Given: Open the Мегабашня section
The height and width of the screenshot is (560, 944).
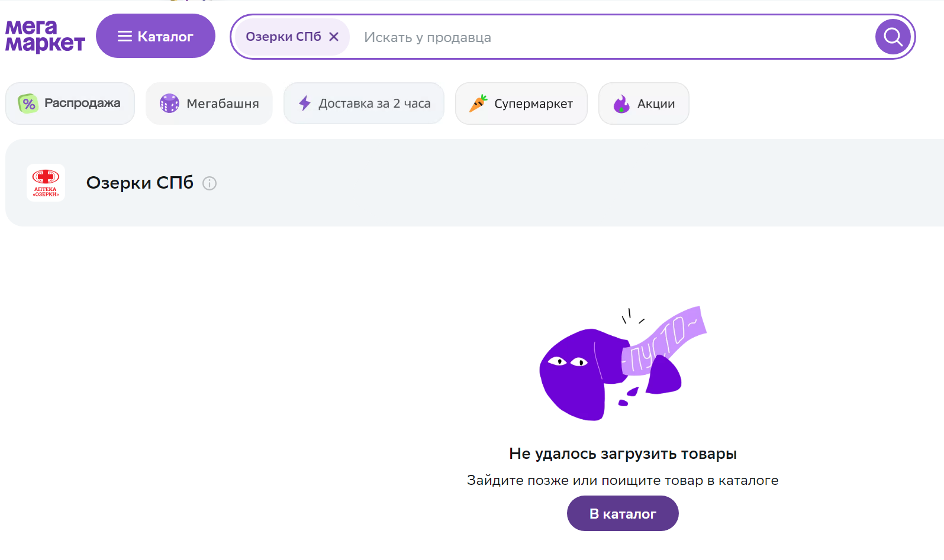Looking at the screenshot, I should (209, 103).
